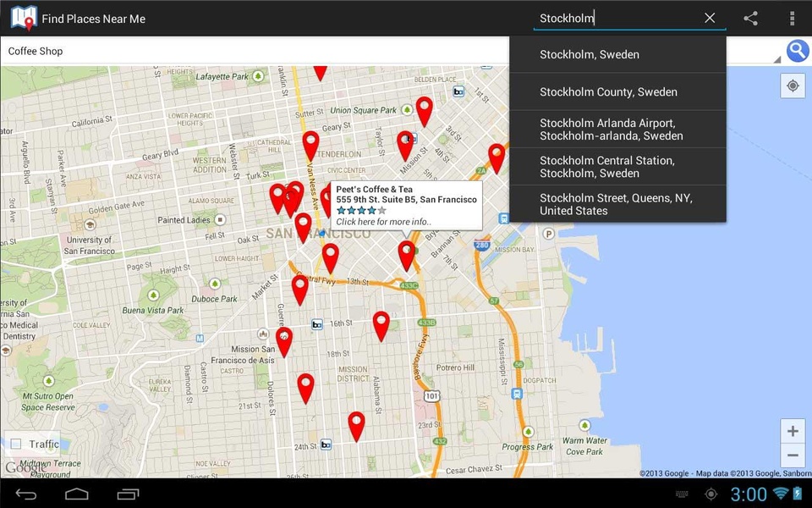812x508 pixels.
Task: Tap the Warm Water Cove Park label
Action: (x=584, y=446)
